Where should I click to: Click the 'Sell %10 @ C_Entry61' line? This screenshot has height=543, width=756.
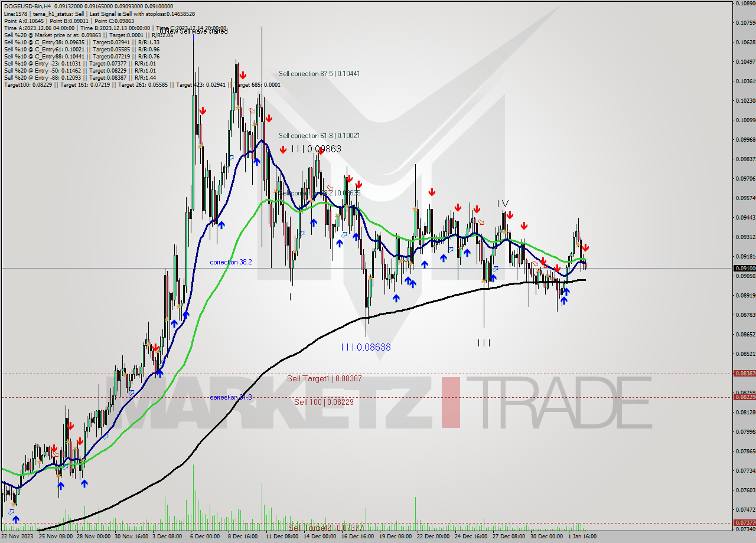click(x=82, y=49)
